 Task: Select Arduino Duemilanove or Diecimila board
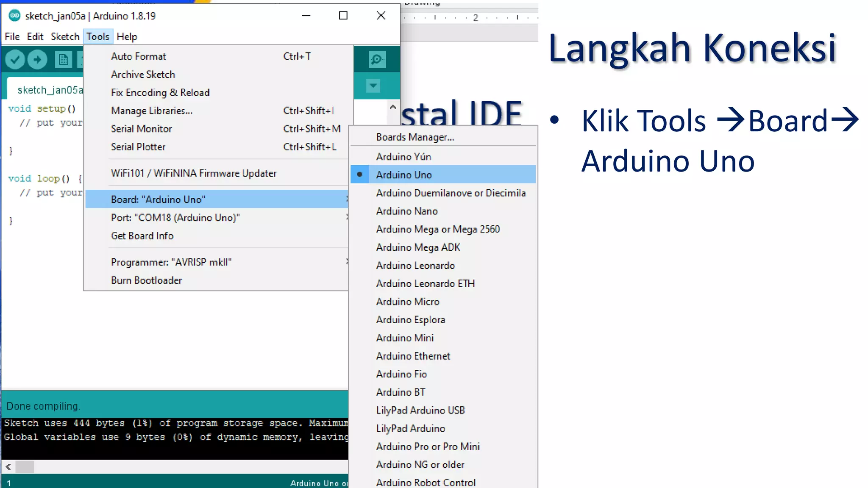pyautogui.click(x=443, y=193)
